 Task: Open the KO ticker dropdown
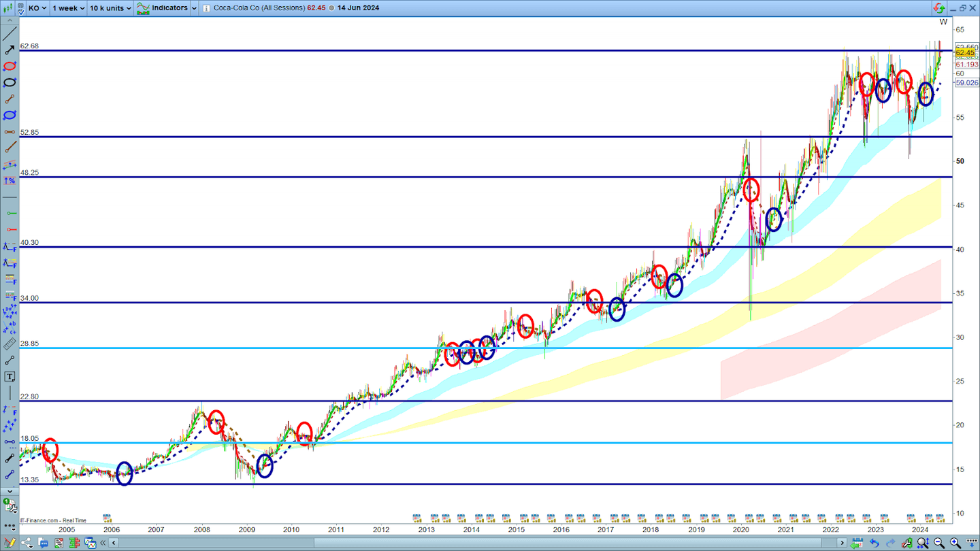coord(37,8)
